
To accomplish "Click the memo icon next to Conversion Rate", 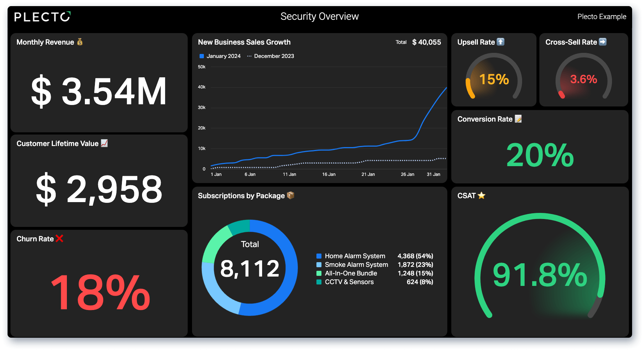I will click(518, 119).
